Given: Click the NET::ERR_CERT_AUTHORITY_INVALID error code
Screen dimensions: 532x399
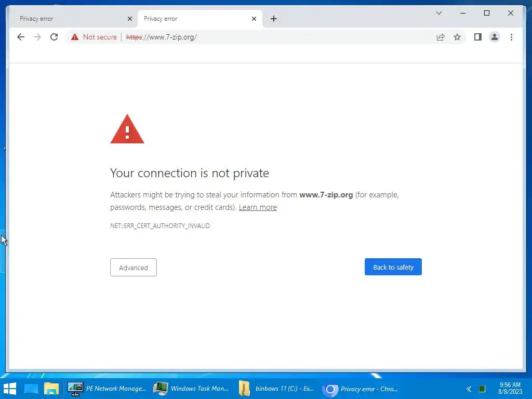Looking at the screenshot, I should 160,226.
